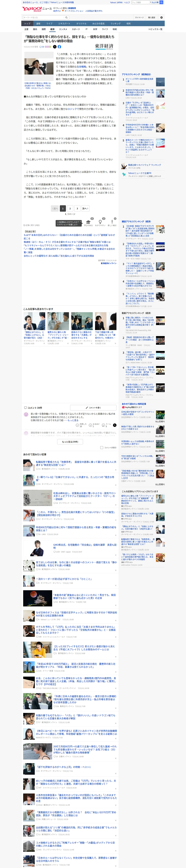Open the comment count bubble showing 39
The image size is (186, 868).
click(42, 47)
